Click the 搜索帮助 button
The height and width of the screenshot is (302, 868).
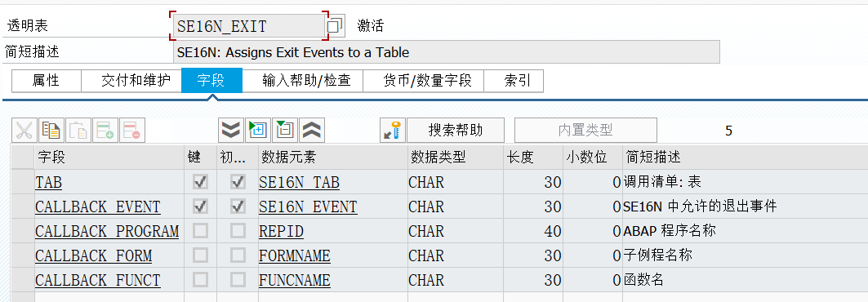pyautogui.click(x=456, y=131)
